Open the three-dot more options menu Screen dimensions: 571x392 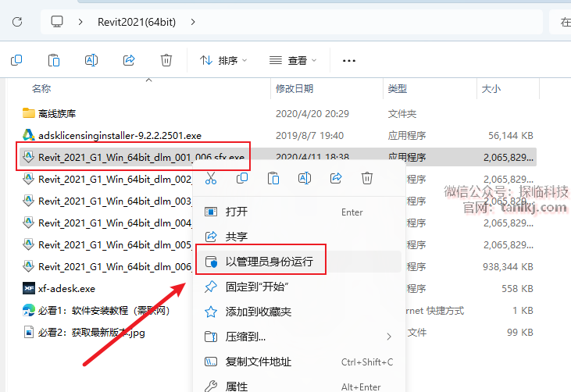[349, 61]
